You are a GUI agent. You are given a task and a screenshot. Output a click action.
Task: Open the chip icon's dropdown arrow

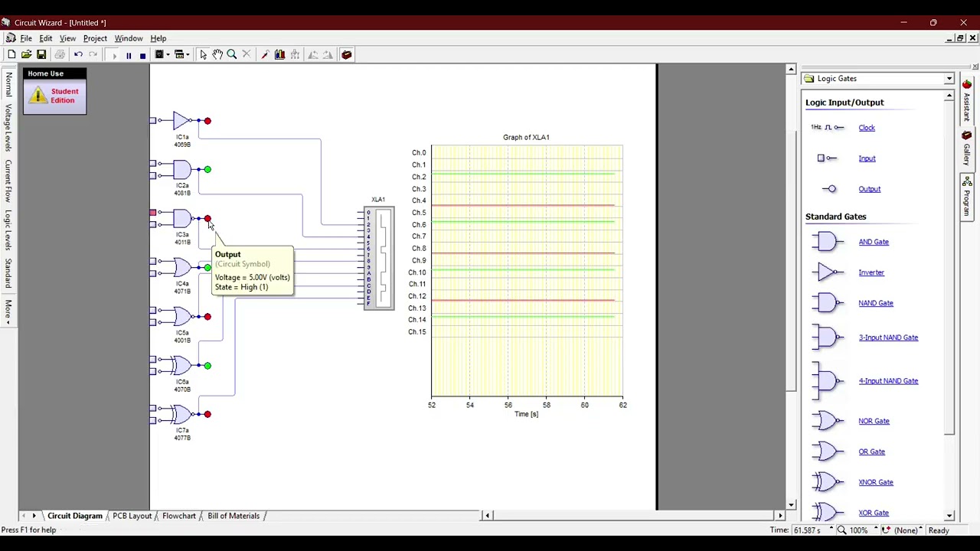tap(167, 54)
